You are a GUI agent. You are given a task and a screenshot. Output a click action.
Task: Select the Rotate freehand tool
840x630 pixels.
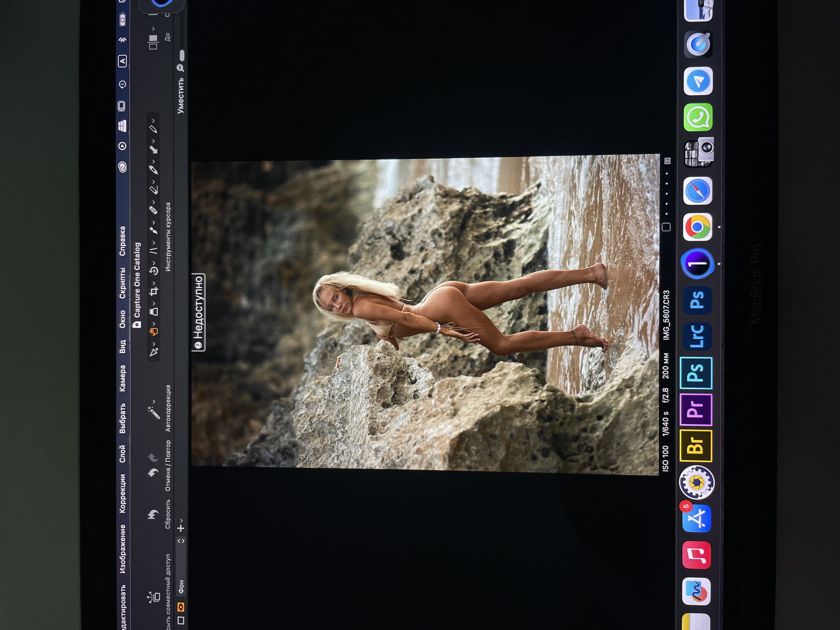click(154, 271)
